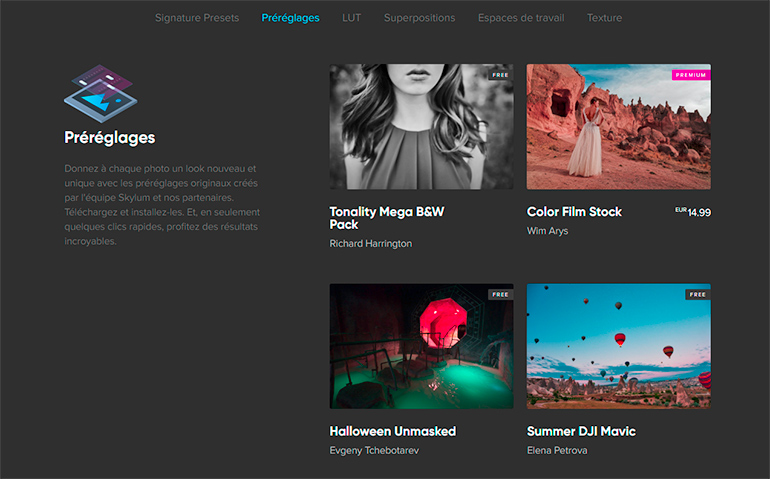Click the PREMIUM badge on Color Film Stock
The height and width of the screenshot is (479, 770).
(690, 75)
